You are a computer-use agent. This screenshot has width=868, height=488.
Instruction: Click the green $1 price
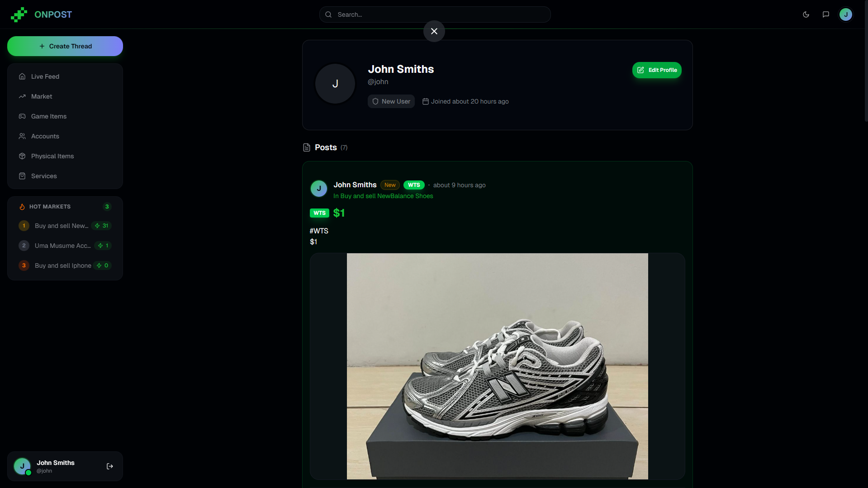339,213
